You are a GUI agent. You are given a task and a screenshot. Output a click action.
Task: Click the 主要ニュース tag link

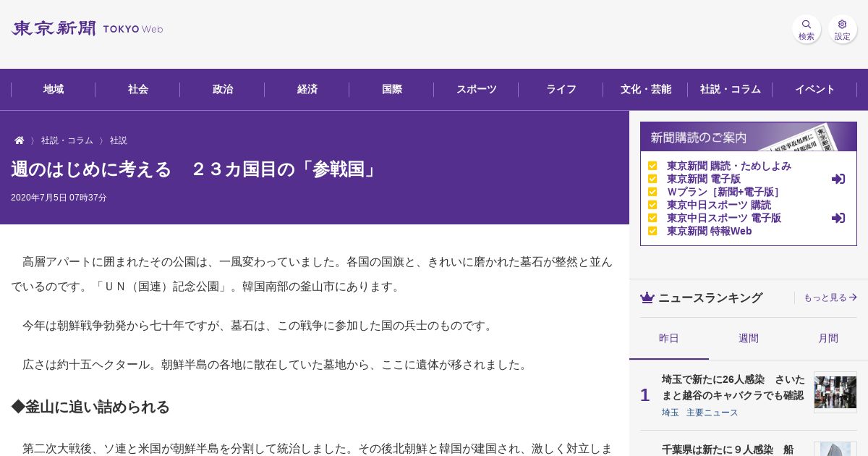click(x=712, y=413)
